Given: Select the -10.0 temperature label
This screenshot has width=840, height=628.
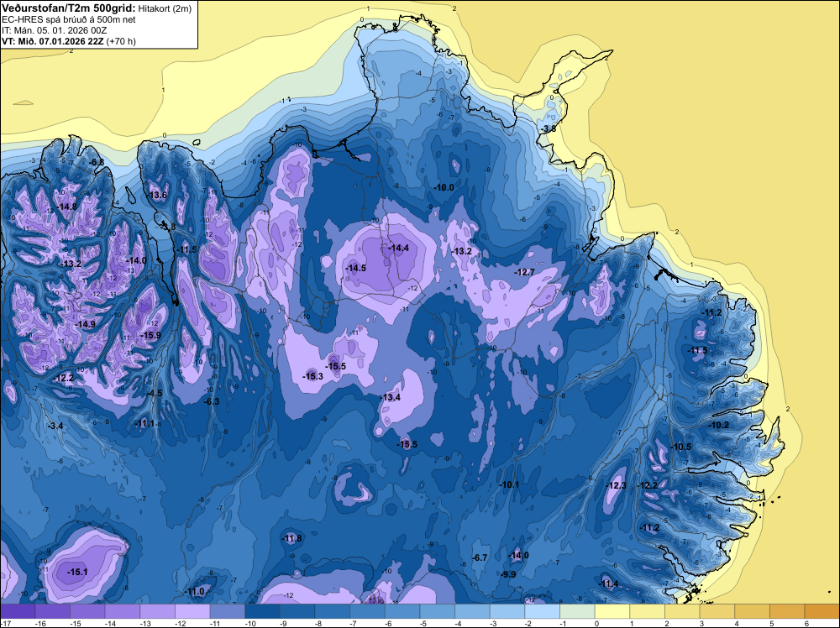Looking at the screenshot, I should tap(444, 187).
